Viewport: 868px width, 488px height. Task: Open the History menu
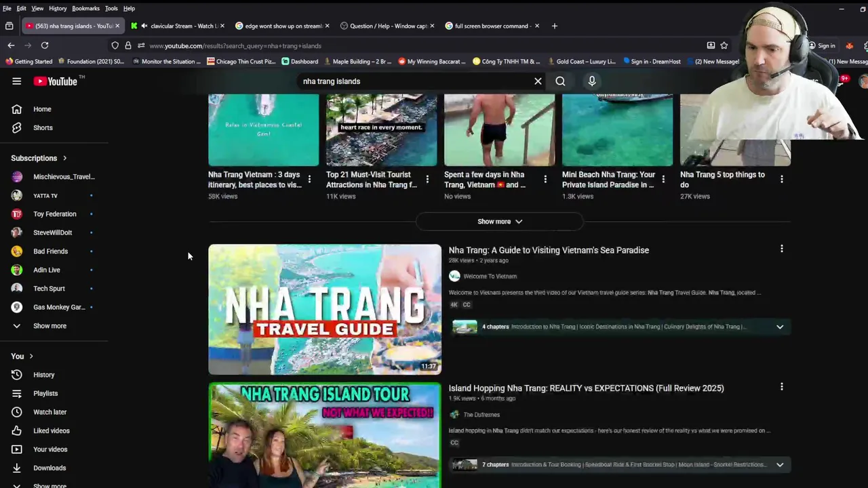click(58, 8)
